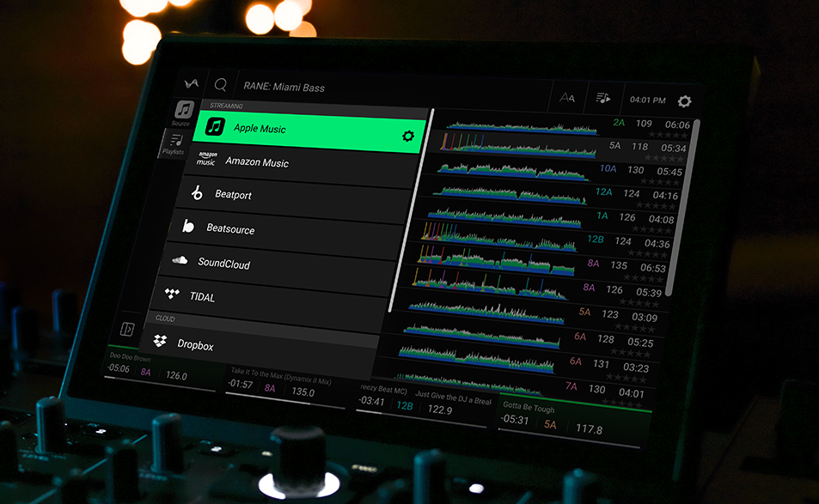Click the CLOUD section header

165,319
